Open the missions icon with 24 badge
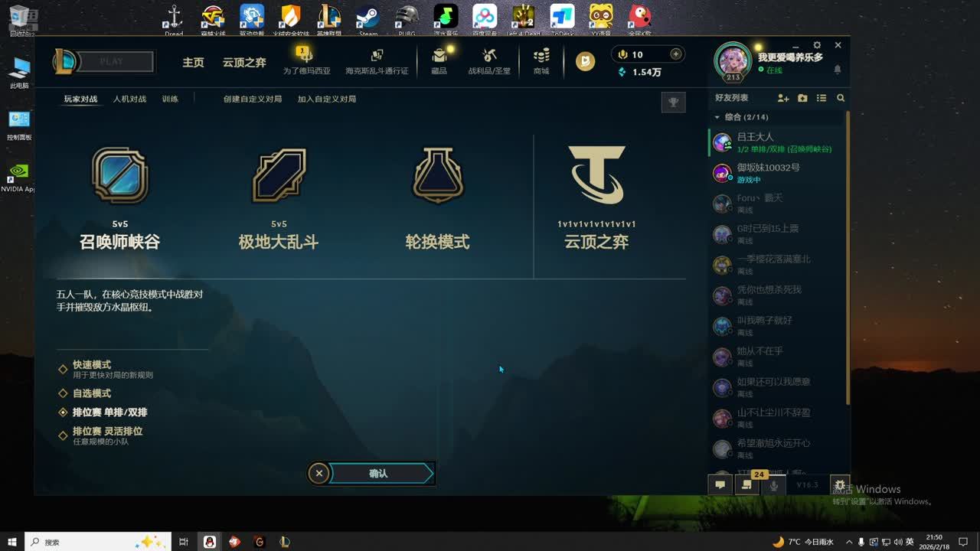This screenshot has height=551, width=980. (x=746, y=484)
